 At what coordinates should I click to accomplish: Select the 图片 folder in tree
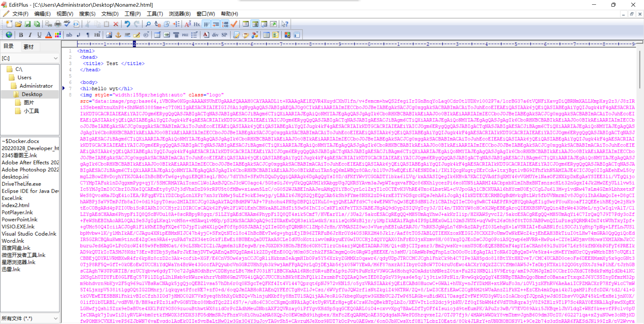click(x=29, y=103)
